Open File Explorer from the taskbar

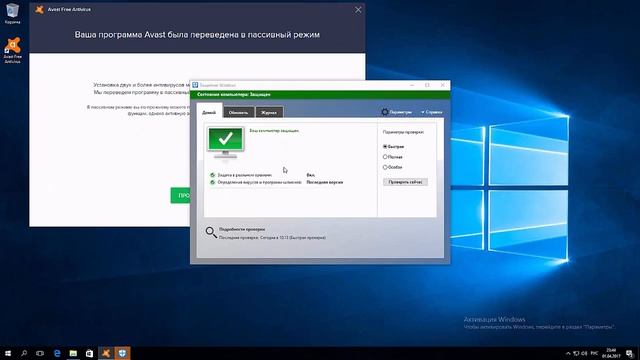[73, 353]
